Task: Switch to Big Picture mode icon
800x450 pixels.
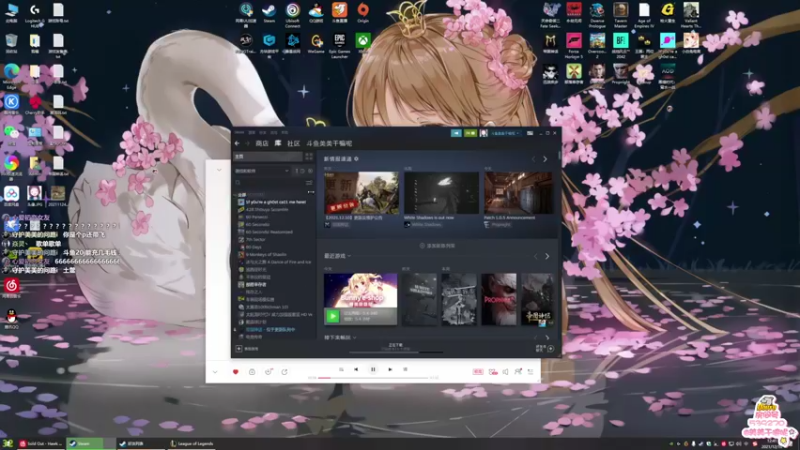Action: click(x=530, y=133)
